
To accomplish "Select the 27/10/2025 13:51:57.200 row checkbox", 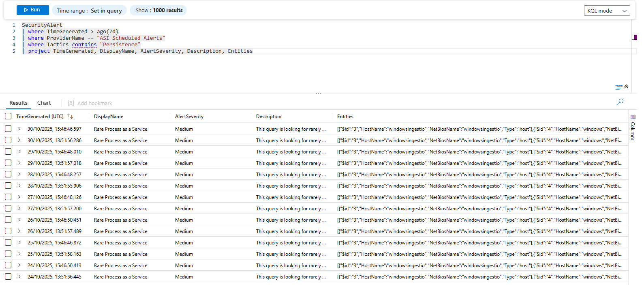I will [8, 209].
